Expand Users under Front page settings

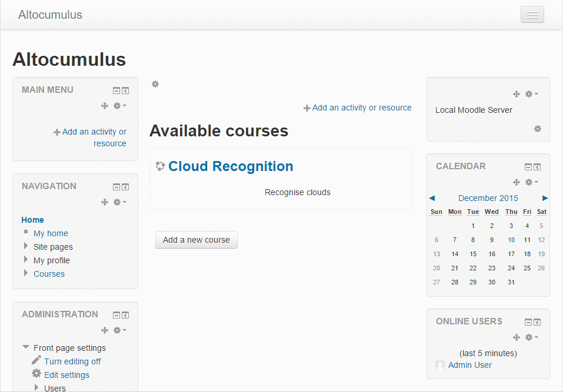coord(36,387)
